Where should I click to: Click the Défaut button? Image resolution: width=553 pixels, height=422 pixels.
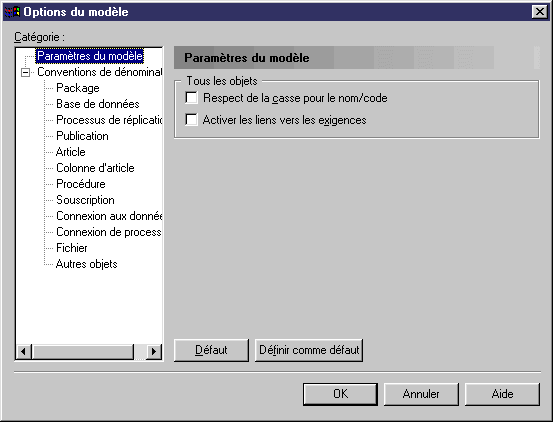[x=211, y=350]
